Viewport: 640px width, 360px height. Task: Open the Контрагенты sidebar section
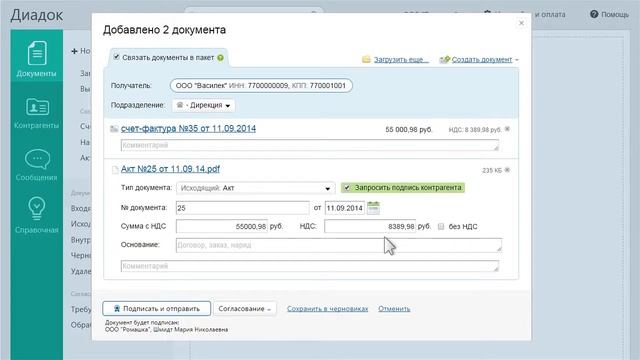(x=36, y=113)
